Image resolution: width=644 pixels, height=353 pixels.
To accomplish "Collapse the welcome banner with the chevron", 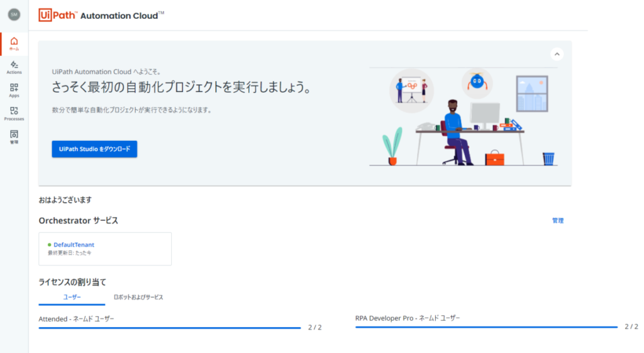I will [x=557, y=54].
